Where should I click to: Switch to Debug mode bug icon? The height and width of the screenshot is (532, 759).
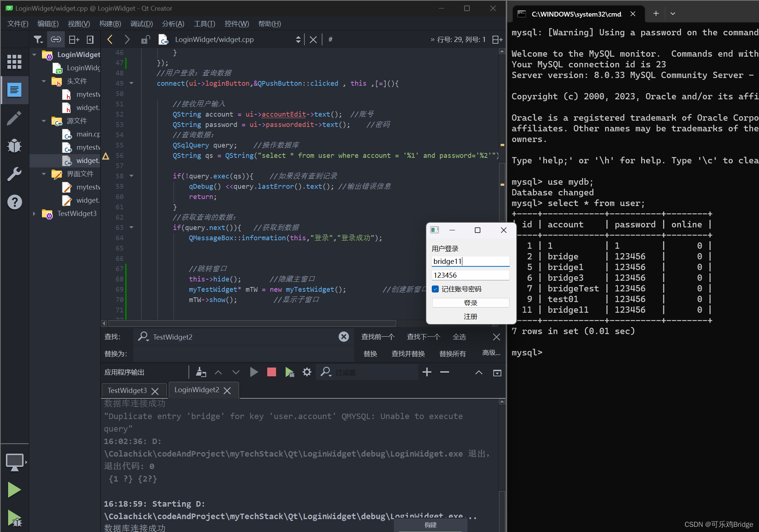14,146
